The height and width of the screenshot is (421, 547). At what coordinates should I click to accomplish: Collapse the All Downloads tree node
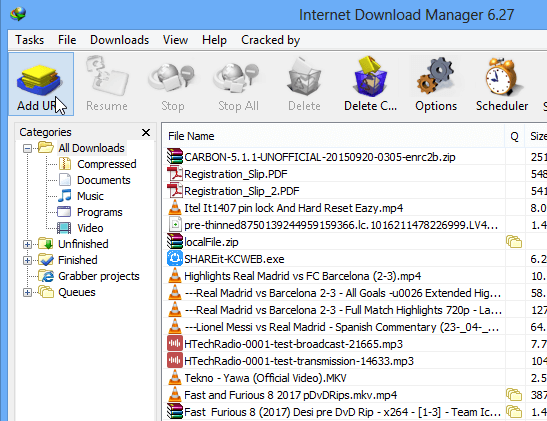pos(27,149)
